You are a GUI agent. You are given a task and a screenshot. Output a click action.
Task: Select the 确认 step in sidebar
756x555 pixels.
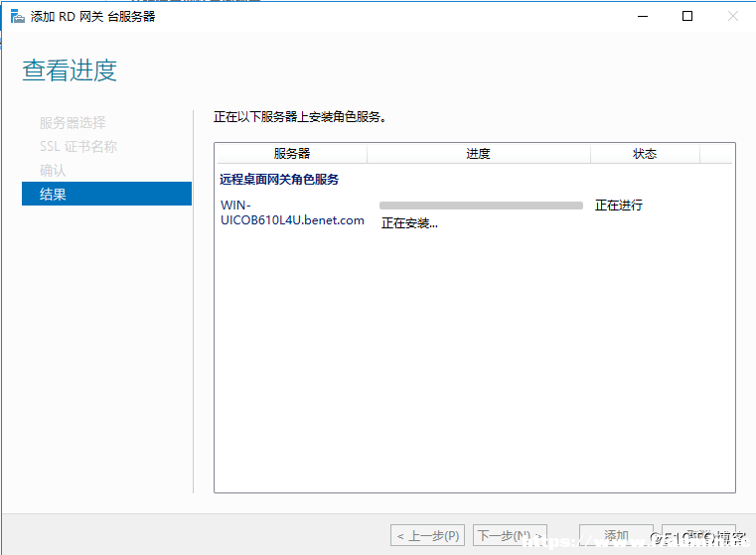coord(53,170)
